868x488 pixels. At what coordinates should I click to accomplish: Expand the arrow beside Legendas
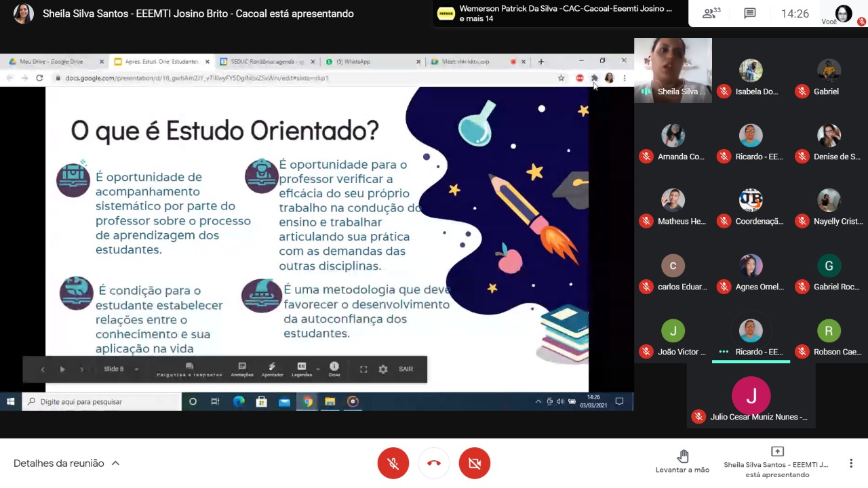tap(318, 369)
